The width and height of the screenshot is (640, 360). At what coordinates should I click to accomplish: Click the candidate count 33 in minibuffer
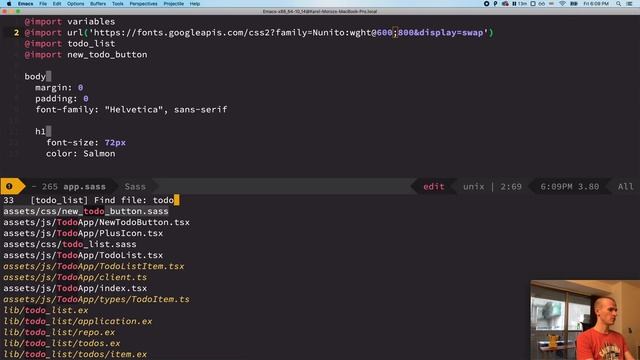9,200
